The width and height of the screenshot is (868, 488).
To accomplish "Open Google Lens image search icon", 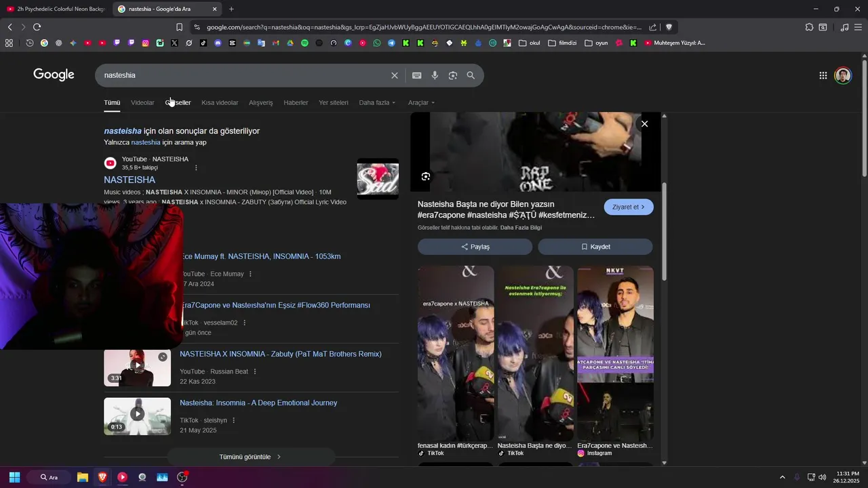I will pos(453,75).
